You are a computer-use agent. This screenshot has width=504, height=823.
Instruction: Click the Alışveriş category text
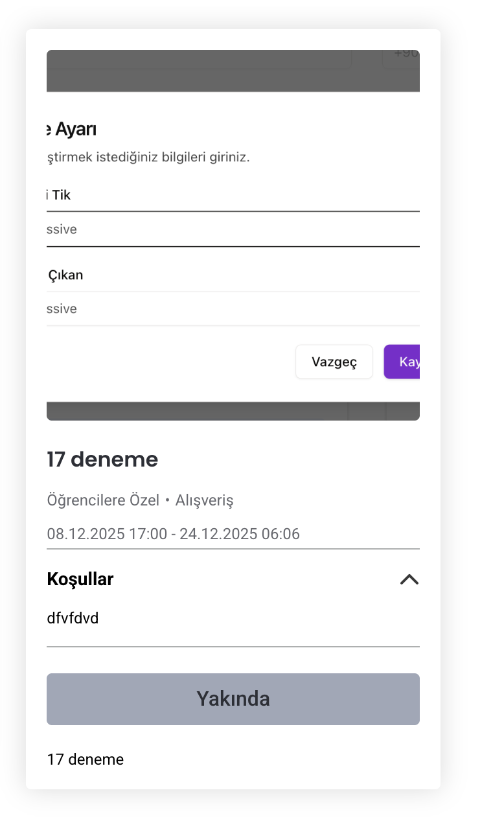(x=204, y=500)
